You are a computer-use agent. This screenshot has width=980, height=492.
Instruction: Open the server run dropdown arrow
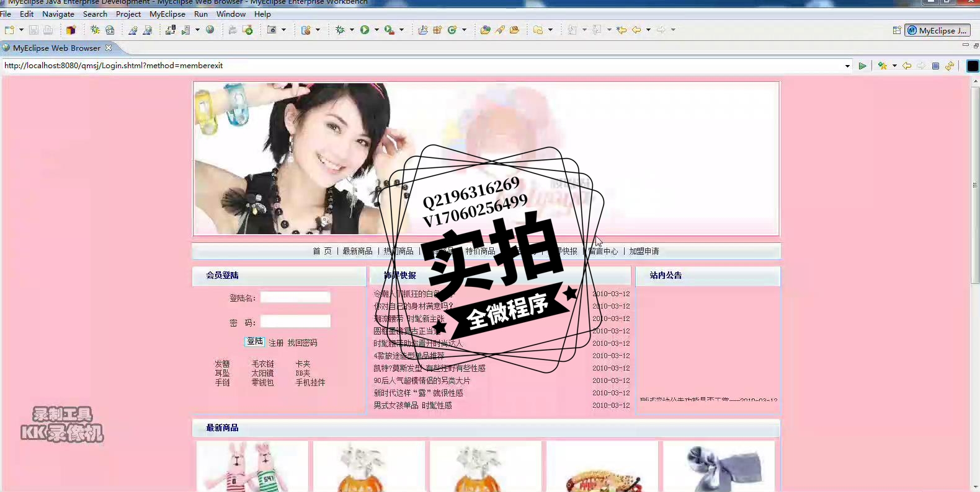click(198, 30)
